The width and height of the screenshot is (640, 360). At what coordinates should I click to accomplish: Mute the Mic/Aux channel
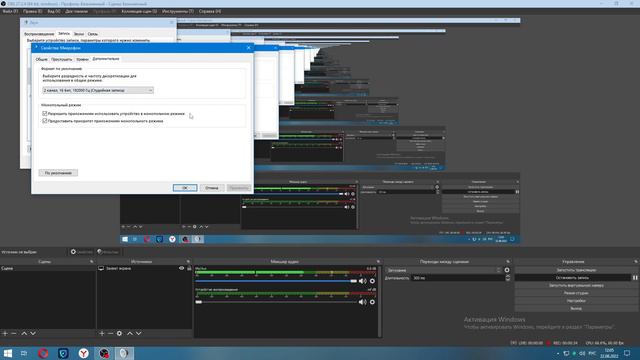362,281
